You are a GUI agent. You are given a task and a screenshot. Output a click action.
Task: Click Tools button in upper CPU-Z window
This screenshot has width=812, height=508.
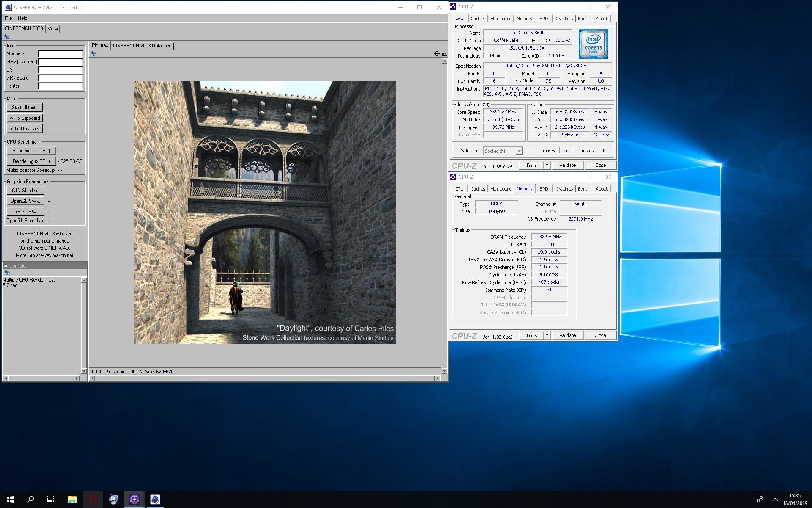(532, 165)
